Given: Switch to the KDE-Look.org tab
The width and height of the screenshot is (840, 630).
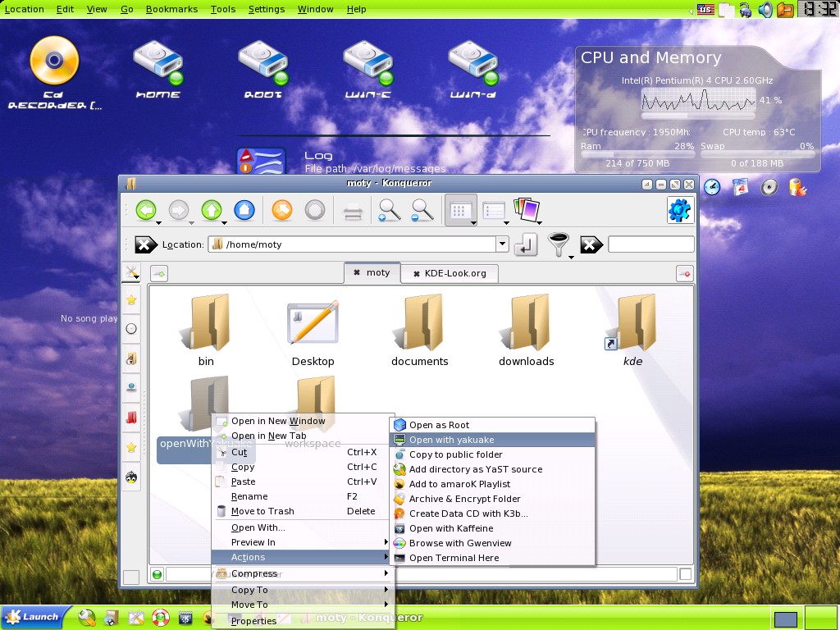Looking at the screenshot, I should 450,273.
